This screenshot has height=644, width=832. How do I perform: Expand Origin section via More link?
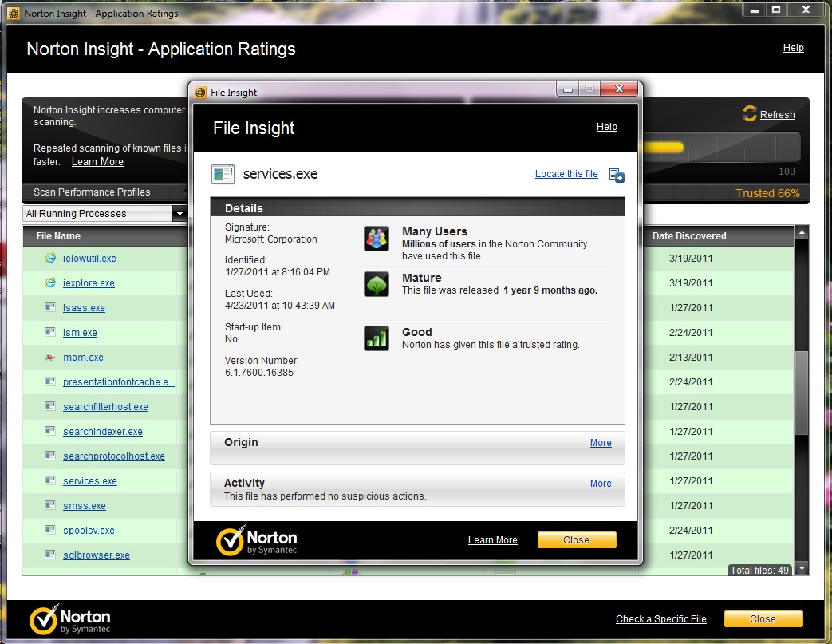pyautogui.click(x=601, y=443)
